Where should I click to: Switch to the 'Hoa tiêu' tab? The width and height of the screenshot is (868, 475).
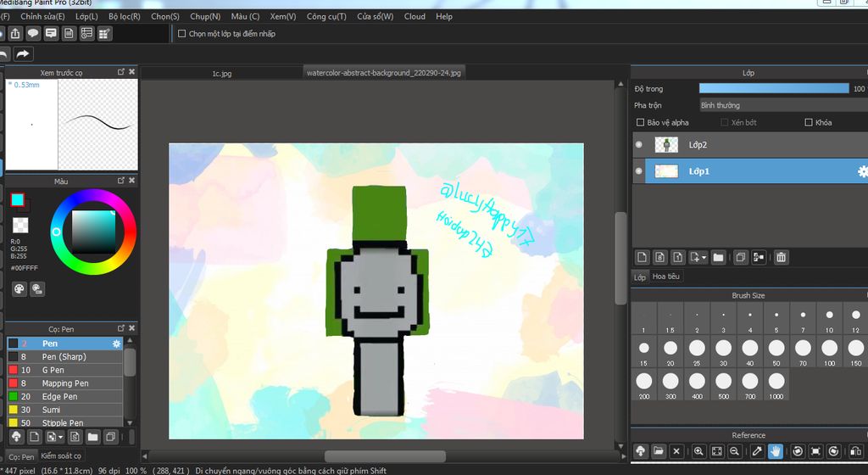tap(666, 277)
